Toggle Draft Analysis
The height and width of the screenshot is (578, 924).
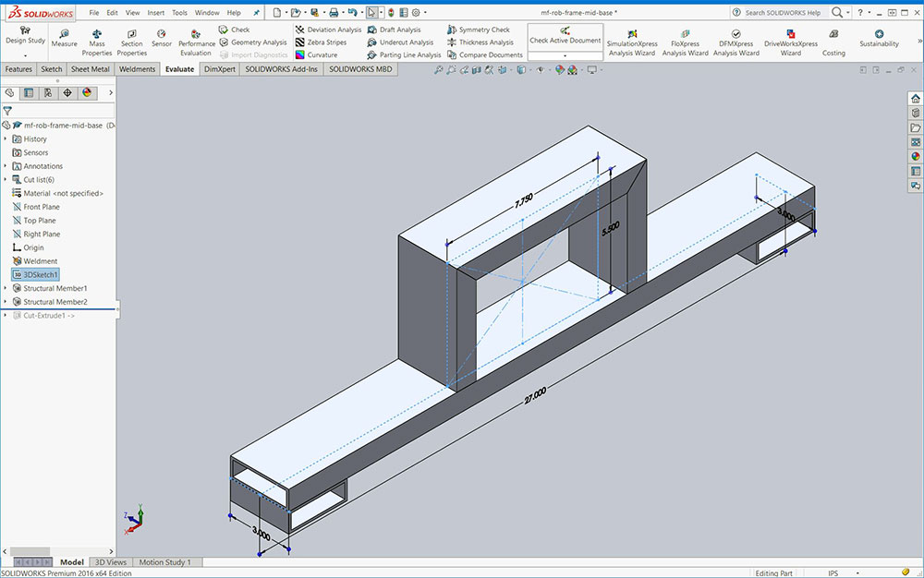(x=399, y=30)
